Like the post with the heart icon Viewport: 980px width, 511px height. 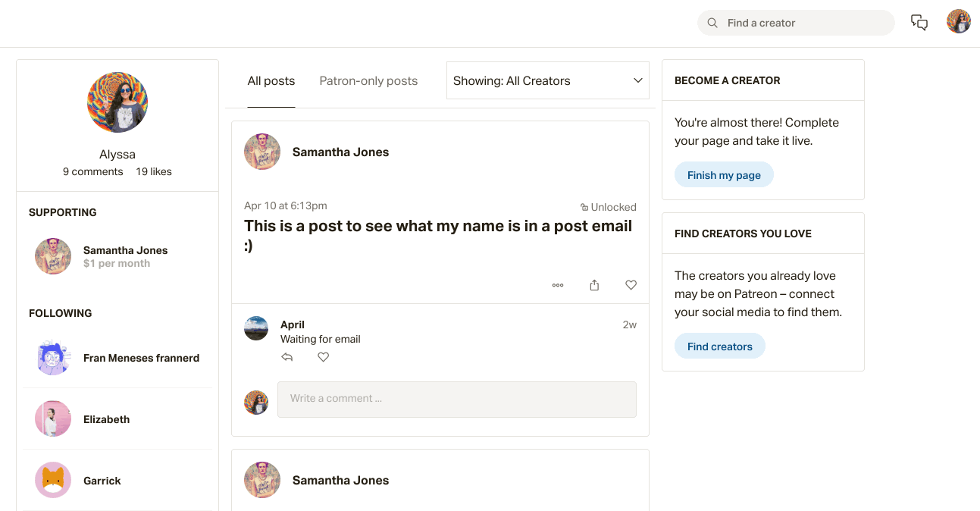(x=631, y=285)
